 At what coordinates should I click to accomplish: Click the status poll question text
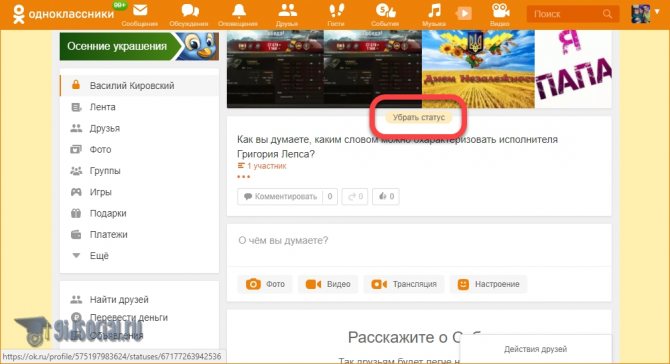[x=397, y=147]
